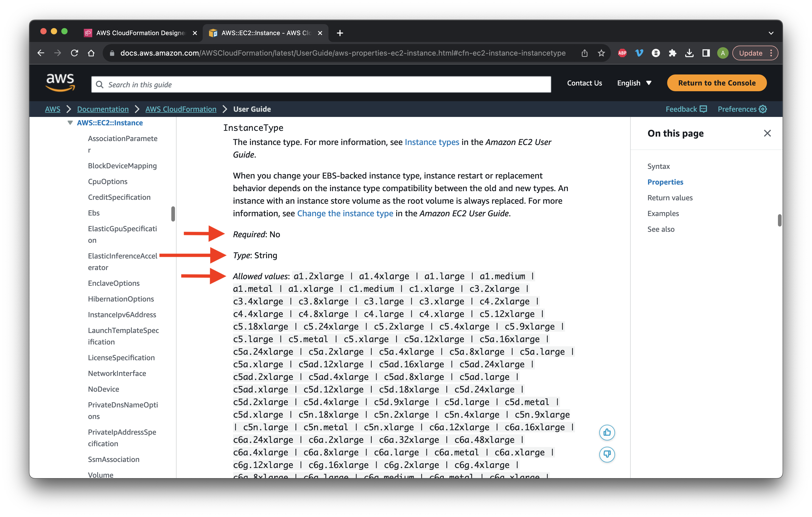Open CpuOptions in sidebar
The width and height of the screenshot is (812, 517).
click(x=108, y=182)
